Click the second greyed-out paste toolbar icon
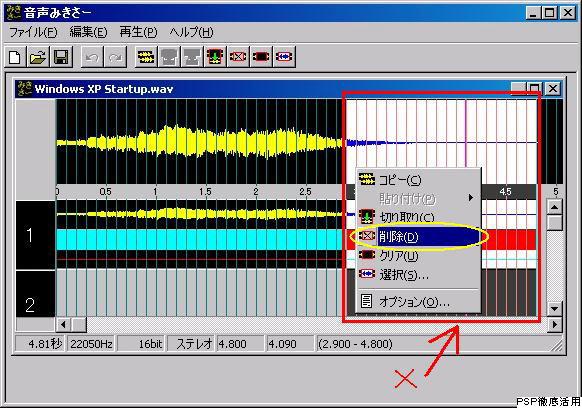 (192, 57)
